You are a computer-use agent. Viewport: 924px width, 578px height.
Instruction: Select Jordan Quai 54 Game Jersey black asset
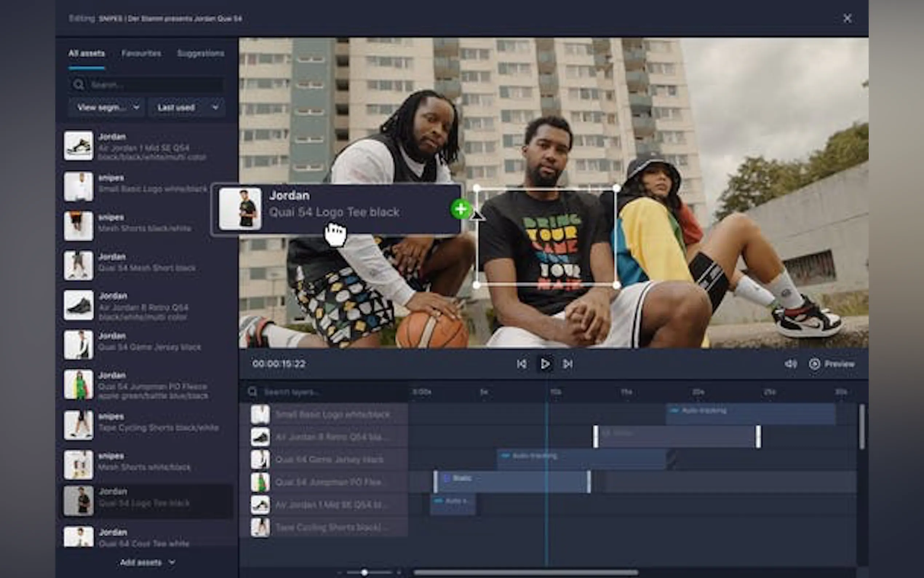point(147,345)
